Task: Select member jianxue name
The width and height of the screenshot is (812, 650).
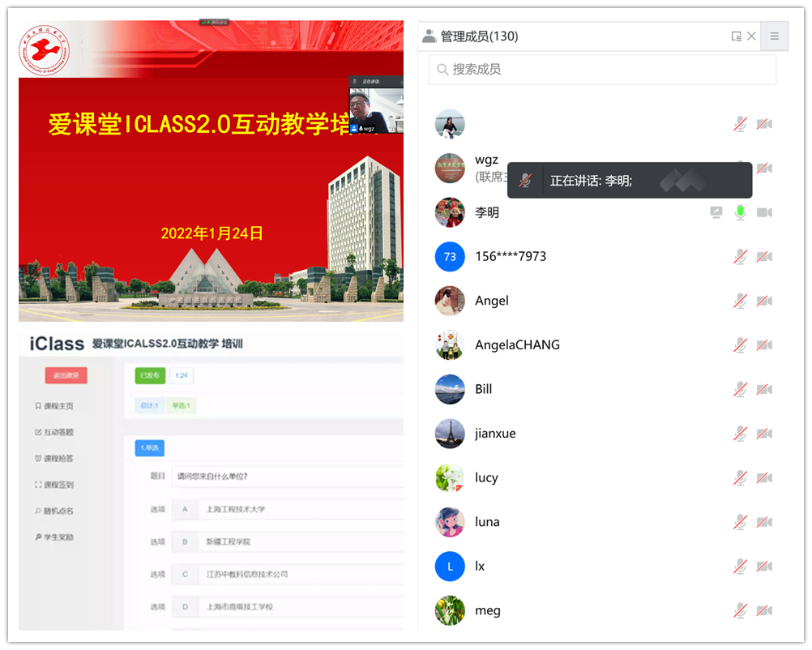Action: (495, 434)
